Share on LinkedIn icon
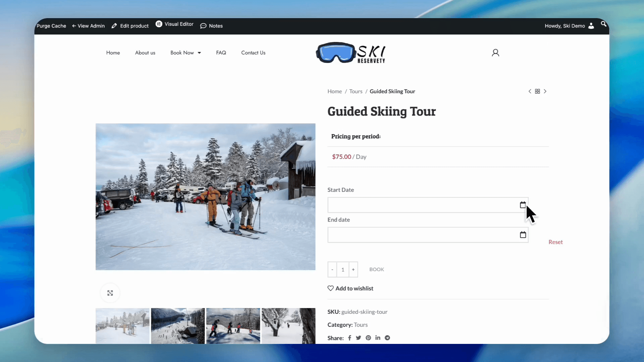 (x=378, y=338)
